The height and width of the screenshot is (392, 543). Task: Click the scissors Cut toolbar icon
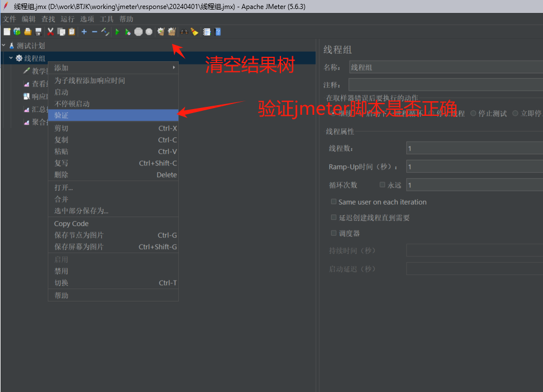(x=51, y=32)
